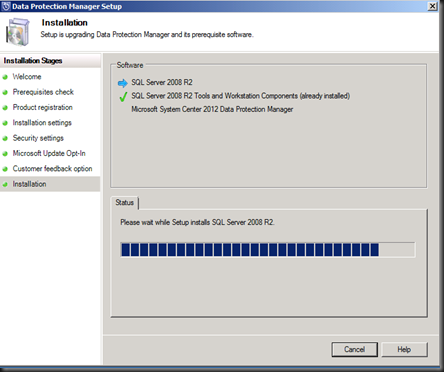
Task: Click the green bullet next to Product registration
Action: point(5,108)
